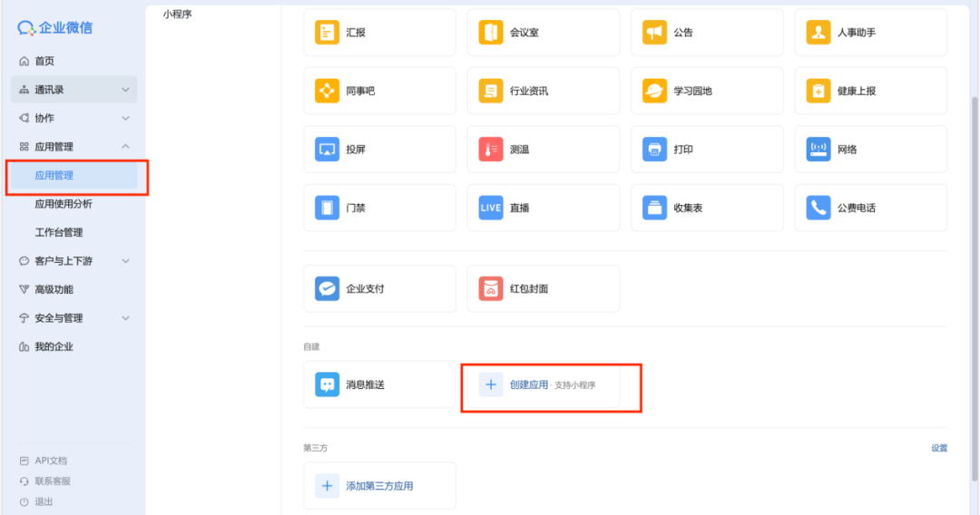Viewport: 980px width, 515px height.
Task: Click the 学习园地 app icon
Action: coord(654,92)
